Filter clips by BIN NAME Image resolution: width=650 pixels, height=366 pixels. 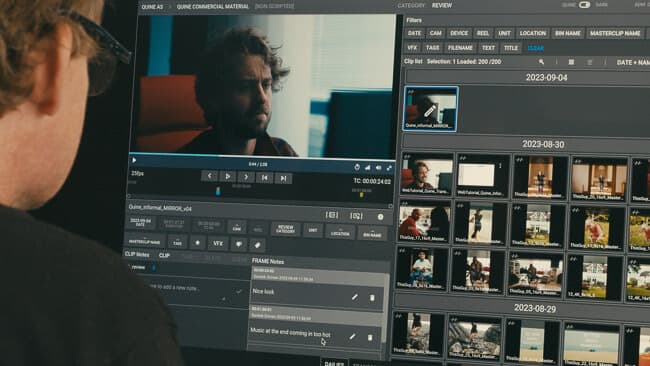pyautogui.click(x=568, y=33)
